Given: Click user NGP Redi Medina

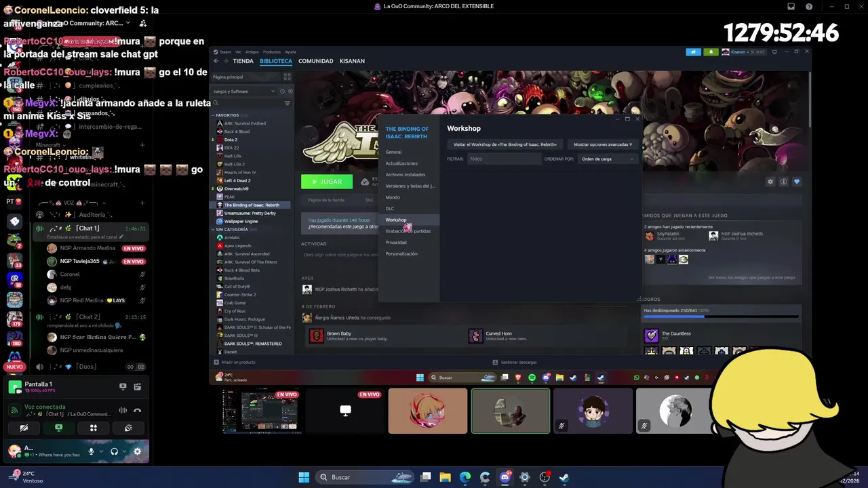Looking at the screenshot, I should point(83,300).
